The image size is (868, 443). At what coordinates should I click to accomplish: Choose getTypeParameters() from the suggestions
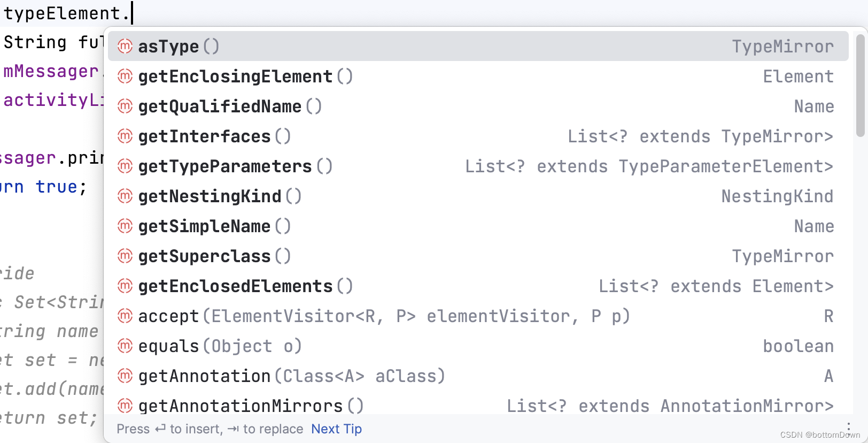[224, 166]
